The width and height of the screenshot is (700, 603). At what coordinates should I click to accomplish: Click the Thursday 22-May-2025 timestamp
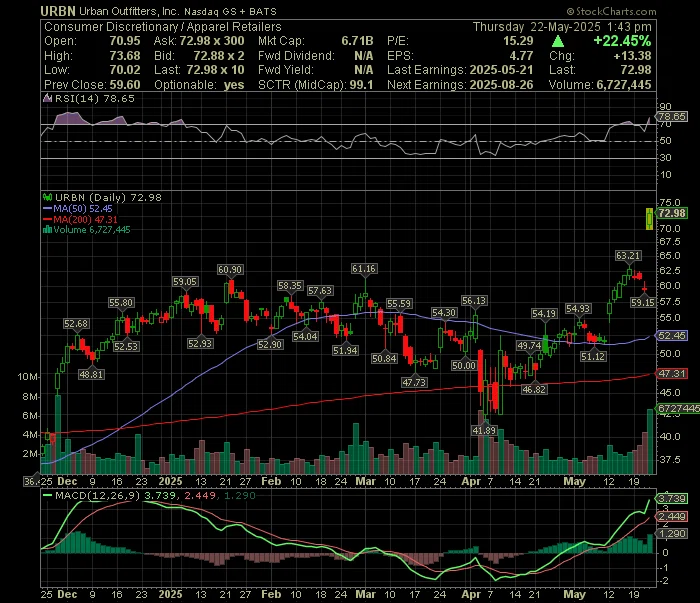coord(562,27)
